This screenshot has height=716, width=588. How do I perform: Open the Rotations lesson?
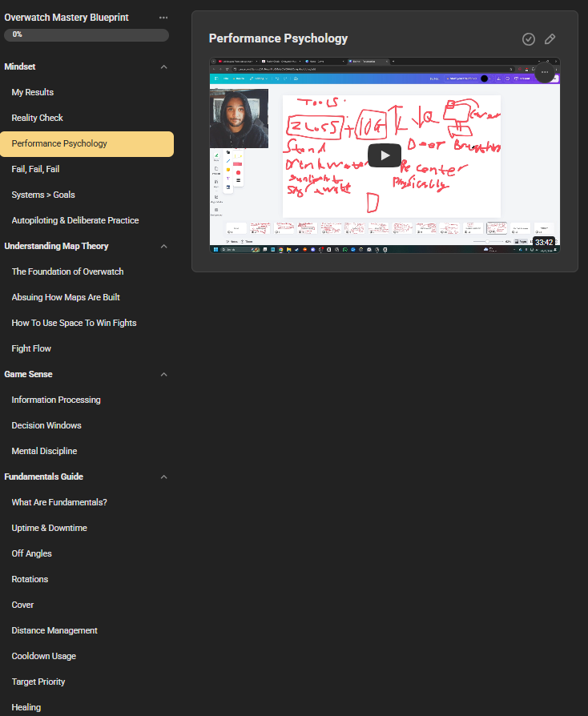coord(87,579)
